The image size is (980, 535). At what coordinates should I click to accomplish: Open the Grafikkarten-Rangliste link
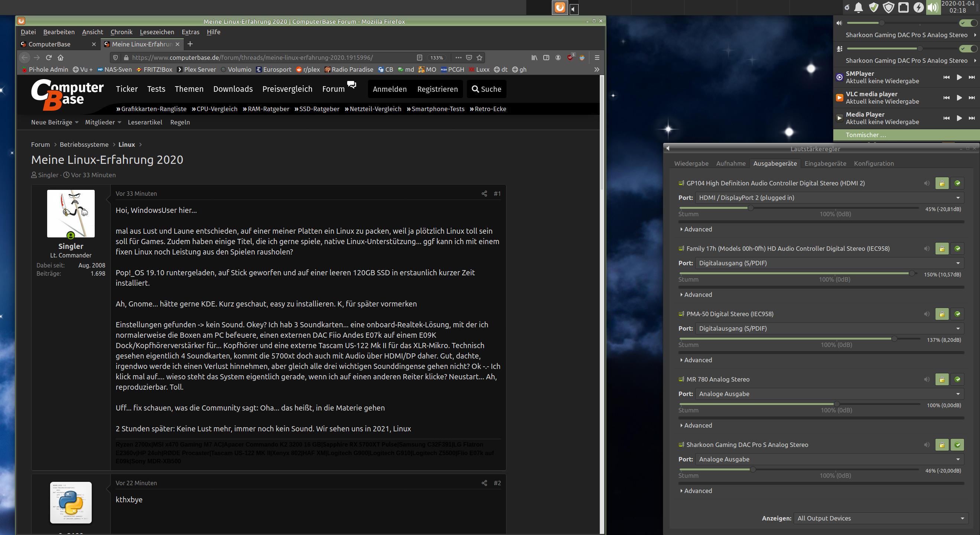tap(153, 109)
